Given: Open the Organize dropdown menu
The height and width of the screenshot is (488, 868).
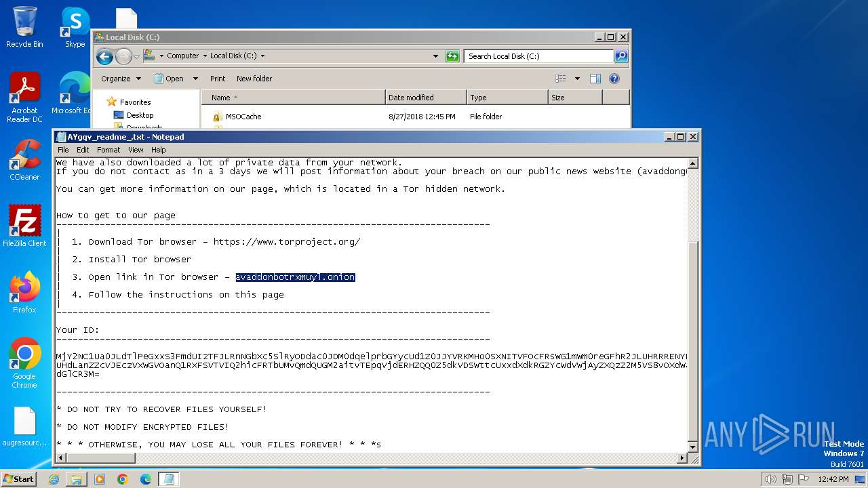Looking at the screenshot, I should (121, 79).
